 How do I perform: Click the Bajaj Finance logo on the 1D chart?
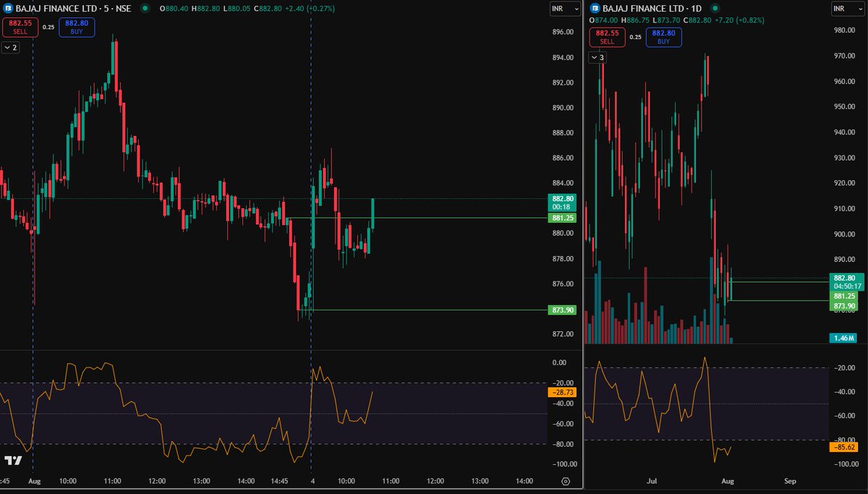tap(595, 8)
